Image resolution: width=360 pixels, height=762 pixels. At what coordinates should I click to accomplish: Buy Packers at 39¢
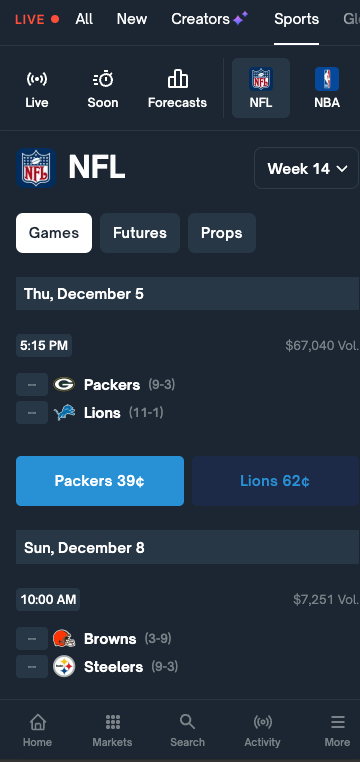point(100,481)
